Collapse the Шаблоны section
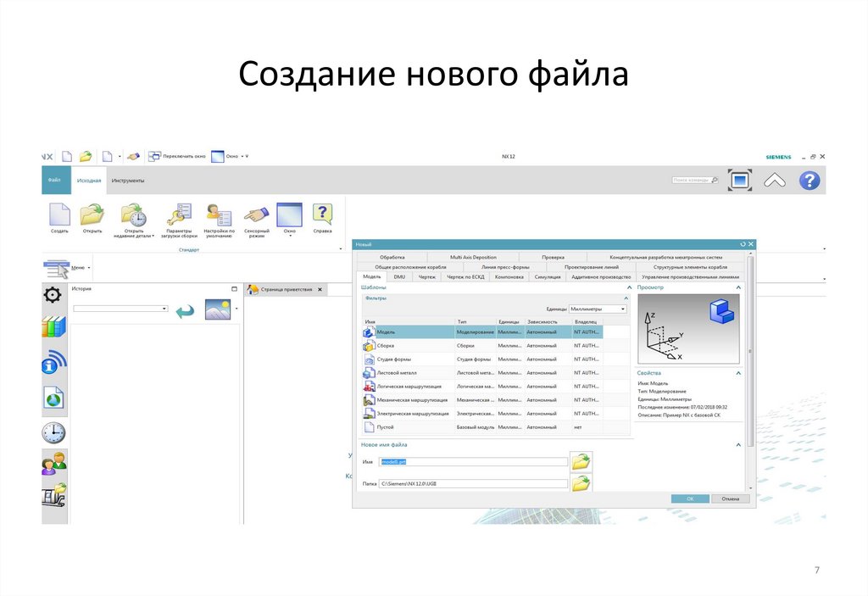Viewport: 868px width, 596px height. [629, 287]
